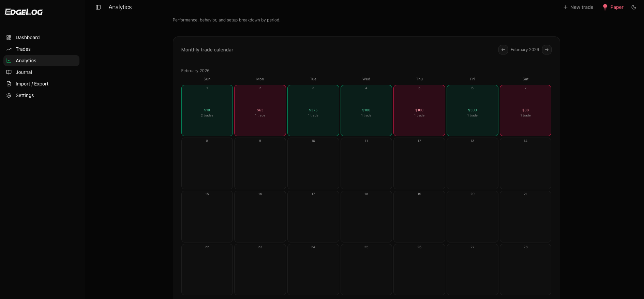Select empty calendar day 10

pos(313,163)
